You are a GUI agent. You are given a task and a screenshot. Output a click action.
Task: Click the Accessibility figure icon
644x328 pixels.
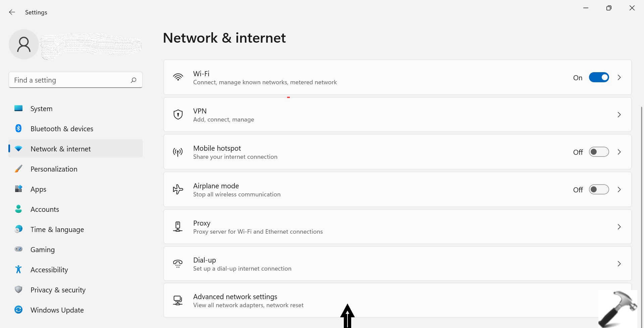[18, 269]
